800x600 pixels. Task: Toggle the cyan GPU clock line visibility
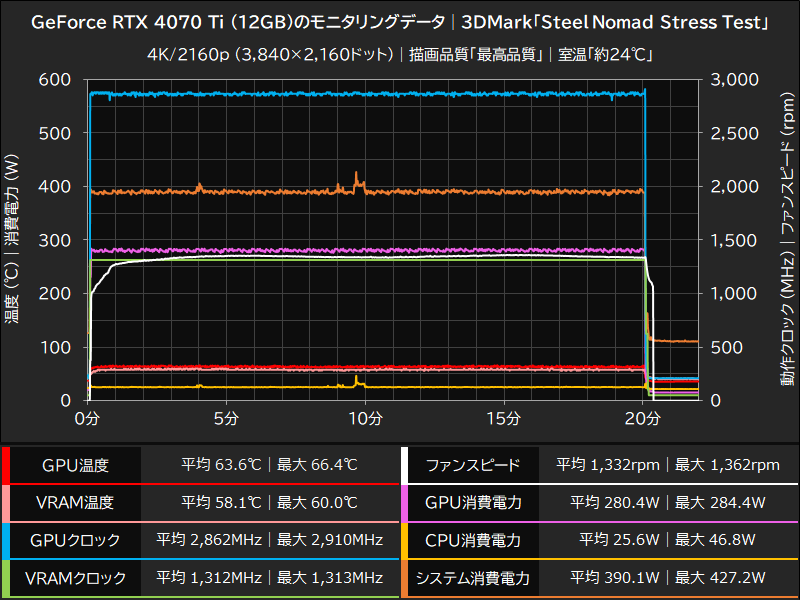pyautogui.click(x=300, y=95)
